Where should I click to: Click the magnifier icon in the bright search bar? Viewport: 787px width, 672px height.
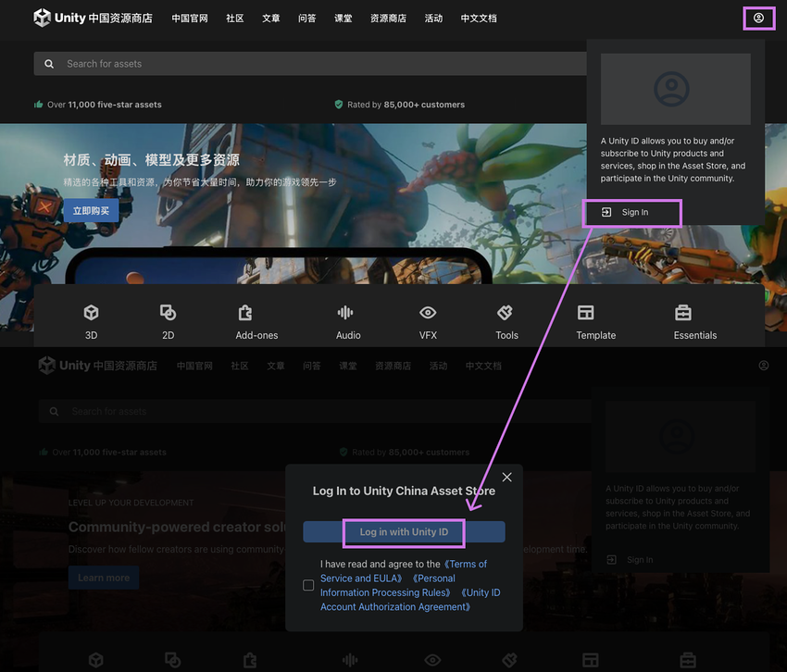[49, 64]
